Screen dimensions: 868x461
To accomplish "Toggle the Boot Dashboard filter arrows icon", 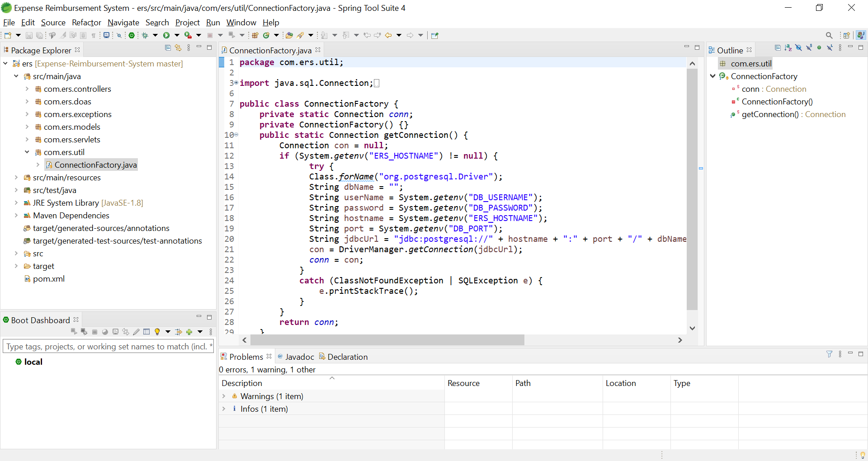I will [179, 332].
